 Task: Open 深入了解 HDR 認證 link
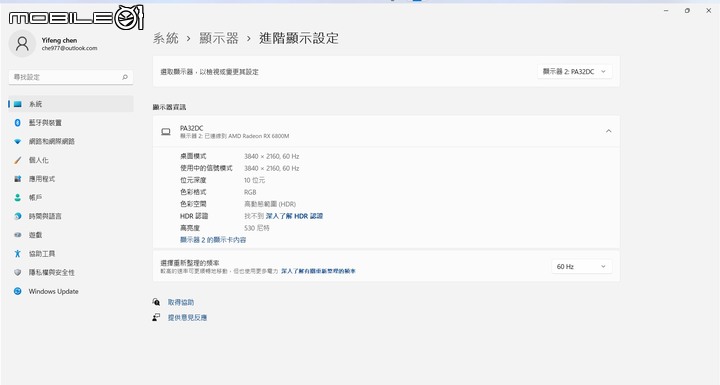pos(294,216)
